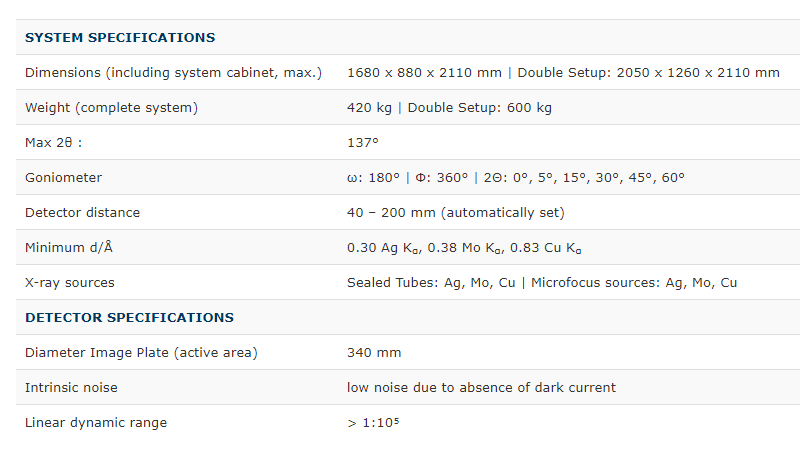Click the 340 mm value
Screen dimensions: 809x454
click(374, 353)
